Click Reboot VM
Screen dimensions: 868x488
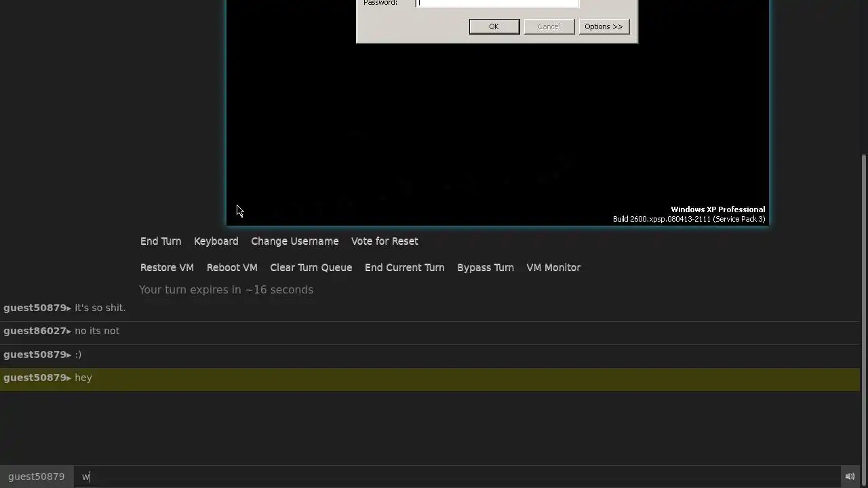pyautogui.click(x=232, y=268)
